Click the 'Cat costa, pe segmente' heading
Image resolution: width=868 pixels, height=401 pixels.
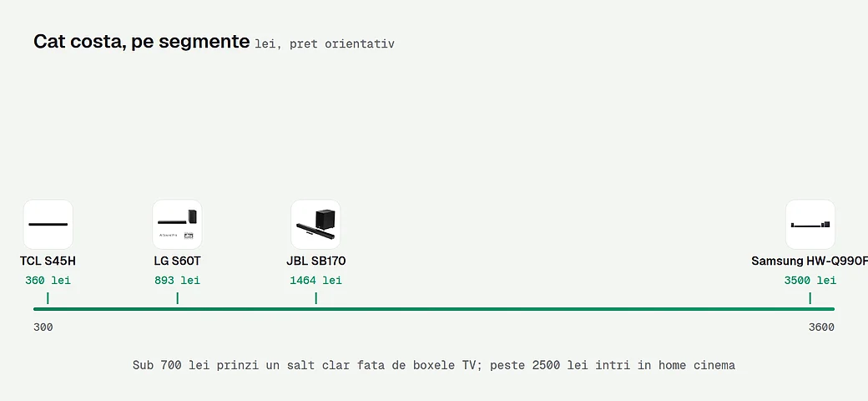click(x=141, y=42)
